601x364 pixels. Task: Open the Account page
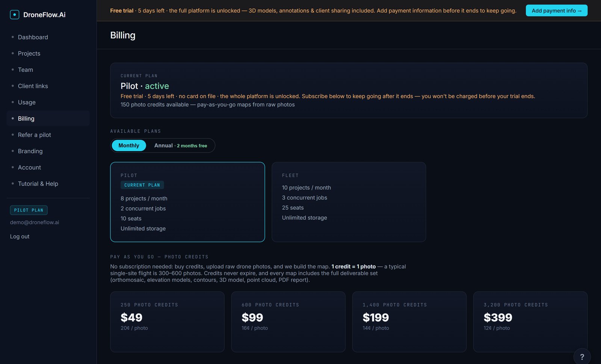click(x=48, y=168)
